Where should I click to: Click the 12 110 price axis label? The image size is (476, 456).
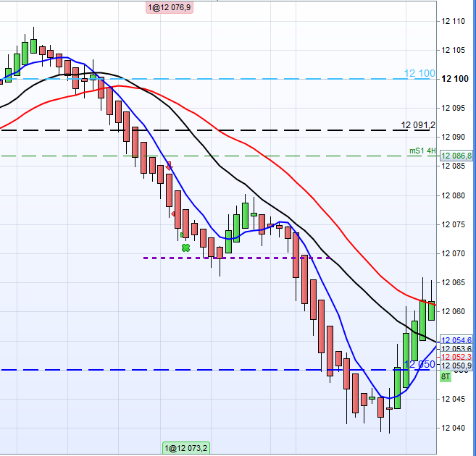[453, 21]
